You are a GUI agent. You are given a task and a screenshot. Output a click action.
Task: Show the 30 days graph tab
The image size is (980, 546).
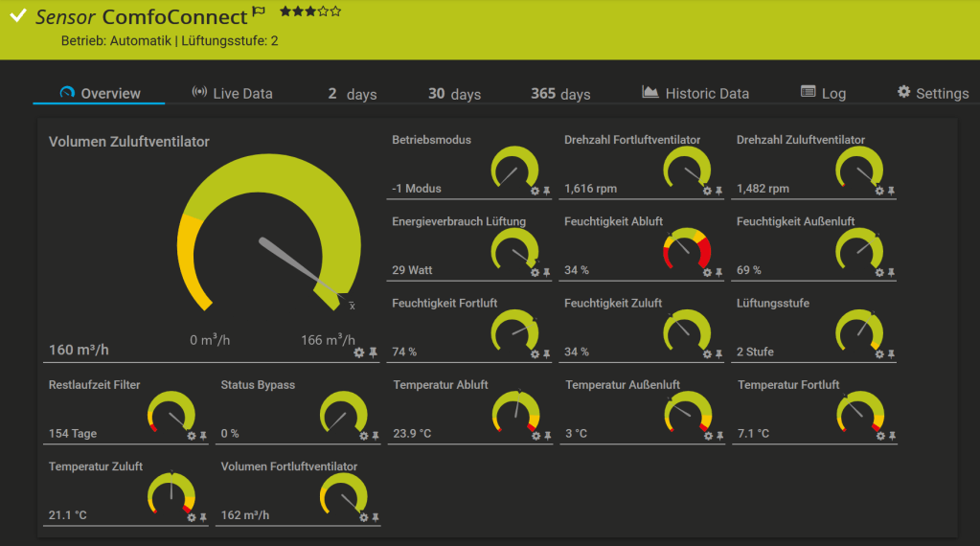tap(454, 94)
